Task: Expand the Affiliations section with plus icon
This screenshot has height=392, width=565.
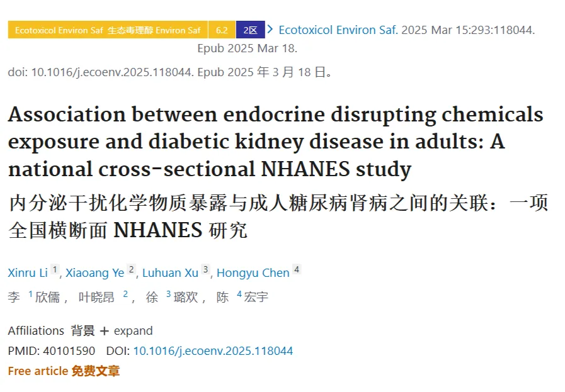Action: 104,331
